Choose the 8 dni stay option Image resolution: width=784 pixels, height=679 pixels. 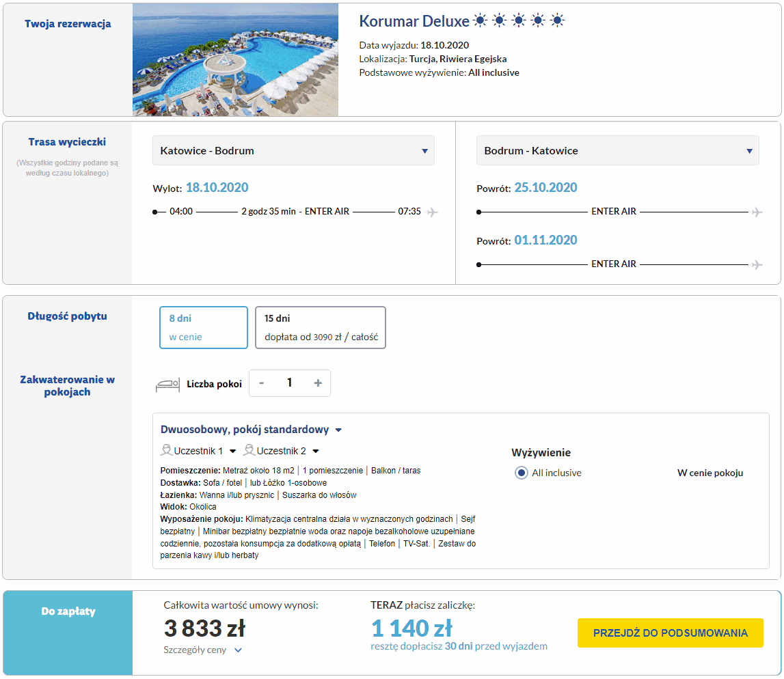click(x=203, y=327)
